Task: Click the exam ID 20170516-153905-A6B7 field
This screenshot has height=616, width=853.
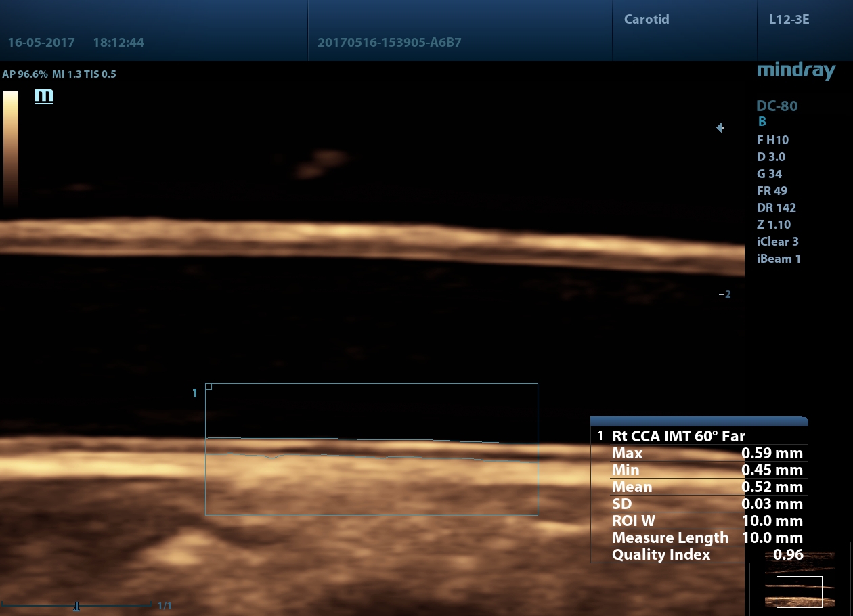Action: tap(389, 43)
